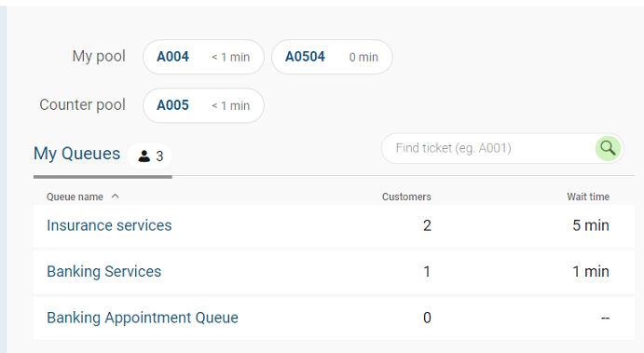Click the '1 min' wait time for Banking Services
This screenshot has height=353, width=644.
pyautogui.click(x=591, y=271)
